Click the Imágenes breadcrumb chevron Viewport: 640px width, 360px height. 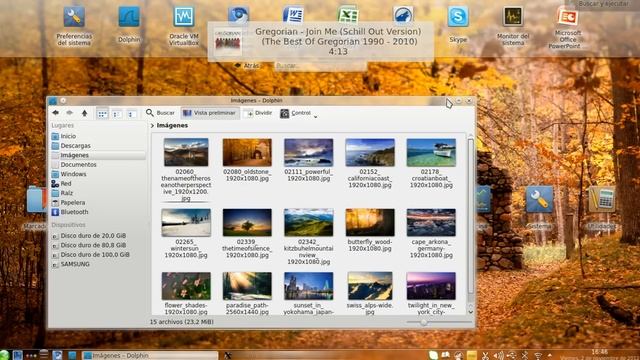(x=152, y=126)
